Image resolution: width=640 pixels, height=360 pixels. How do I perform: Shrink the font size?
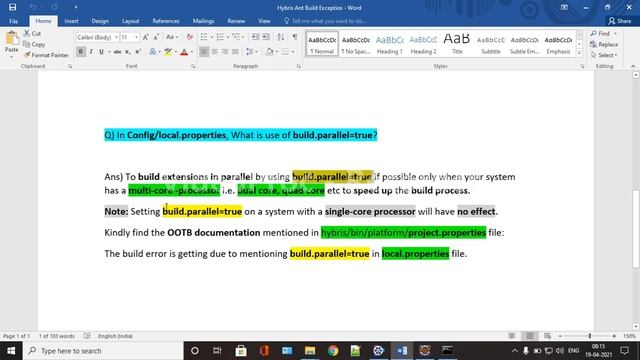[156, 37]
